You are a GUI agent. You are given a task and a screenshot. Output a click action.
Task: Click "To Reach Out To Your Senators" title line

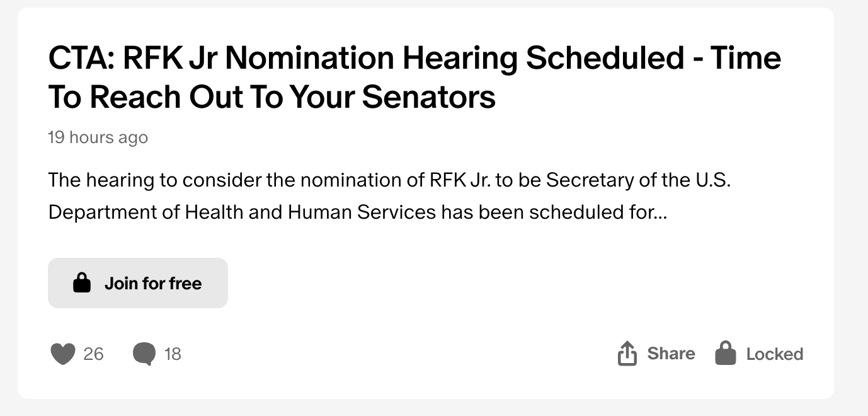tap(271, 97)
